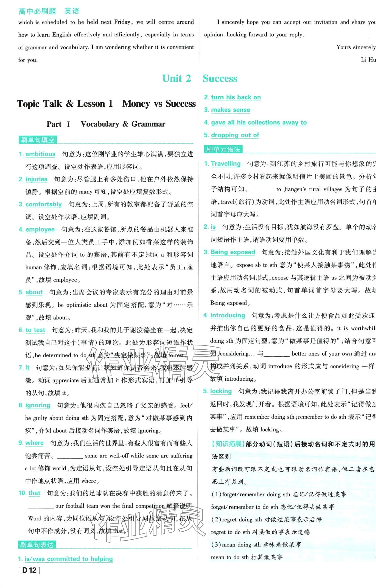
Task: Click the '刷单元语法' section label
Action: pos(223,149)
